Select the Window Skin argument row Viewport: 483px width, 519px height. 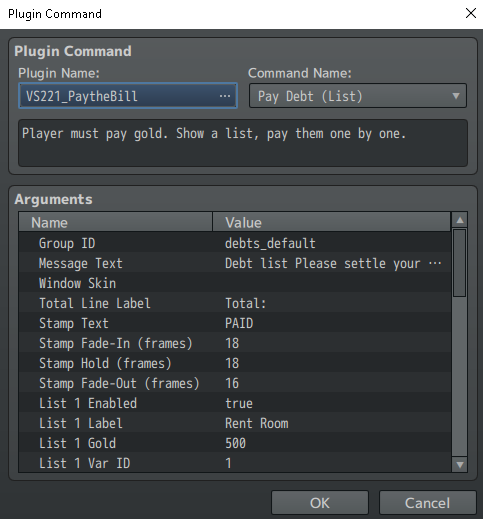pyautogui.click(x=235, y=283)
